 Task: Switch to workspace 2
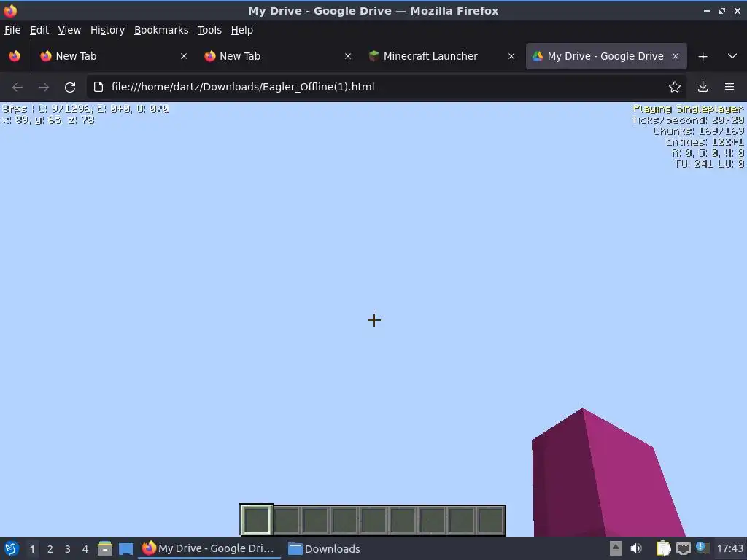click(x=50, y=549)
